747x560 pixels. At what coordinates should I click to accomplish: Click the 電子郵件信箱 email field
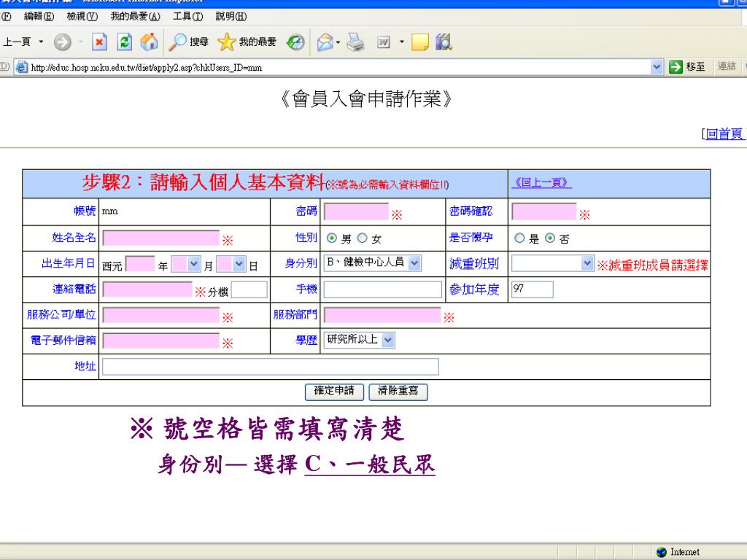point(161,341)
